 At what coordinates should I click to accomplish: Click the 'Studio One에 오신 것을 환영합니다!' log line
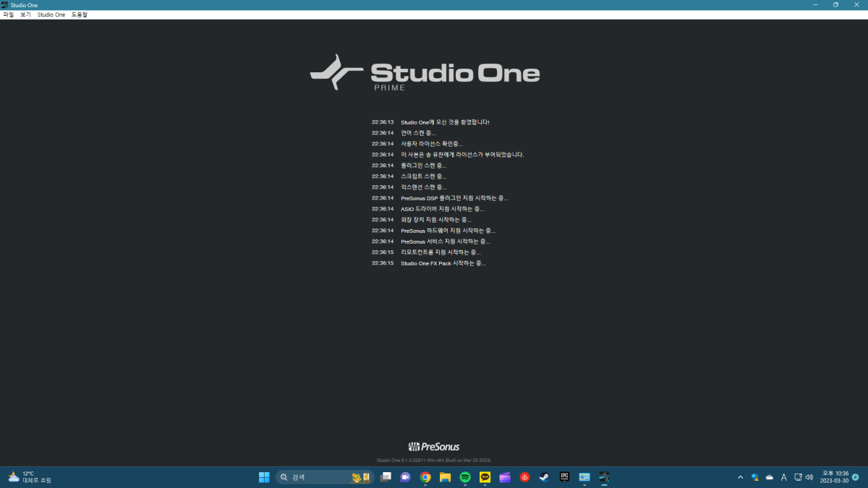point(445,122)
